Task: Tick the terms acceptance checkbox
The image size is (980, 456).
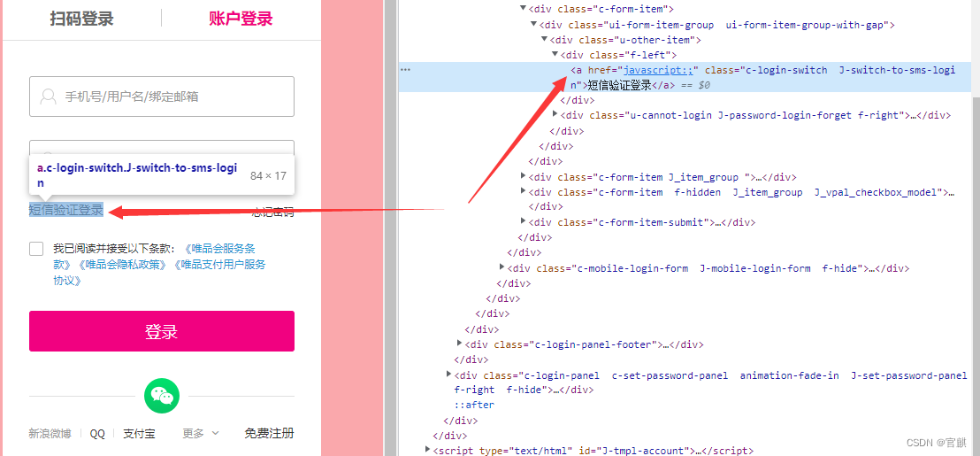Action: pos(36,248)
